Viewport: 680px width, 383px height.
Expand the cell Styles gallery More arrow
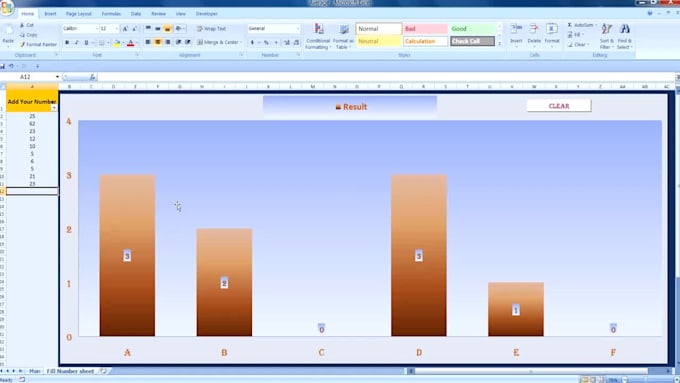coord(499,44)
